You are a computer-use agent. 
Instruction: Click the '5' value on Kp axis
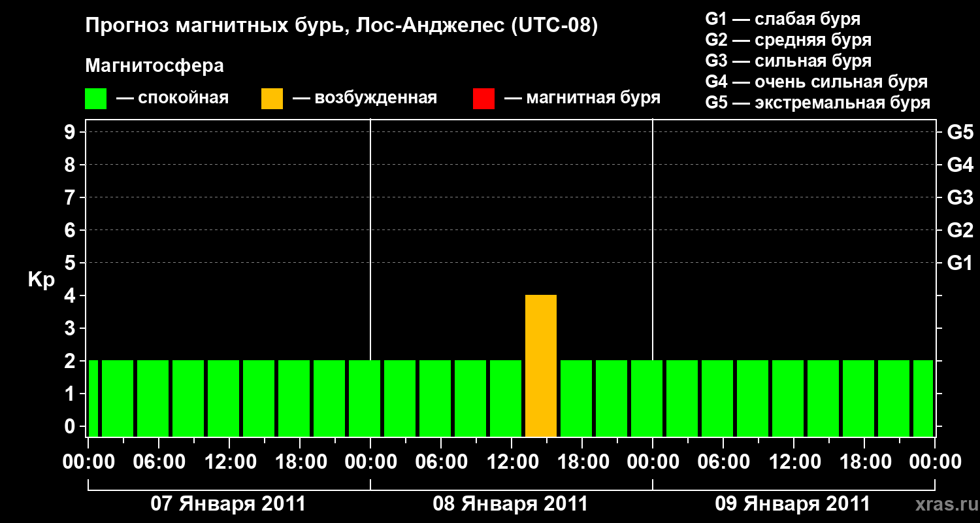point(71,263)
